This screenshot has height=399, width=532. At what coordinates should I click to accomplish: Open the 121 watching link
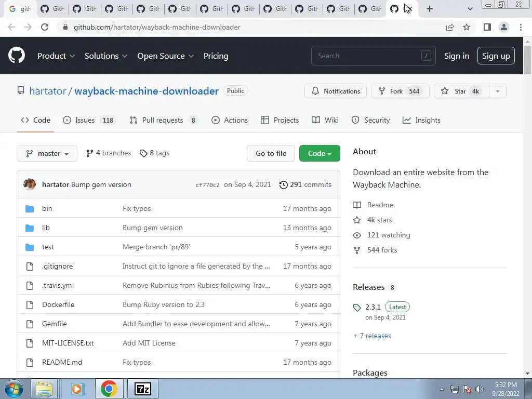pyautogui.click(x=381, y=235)
